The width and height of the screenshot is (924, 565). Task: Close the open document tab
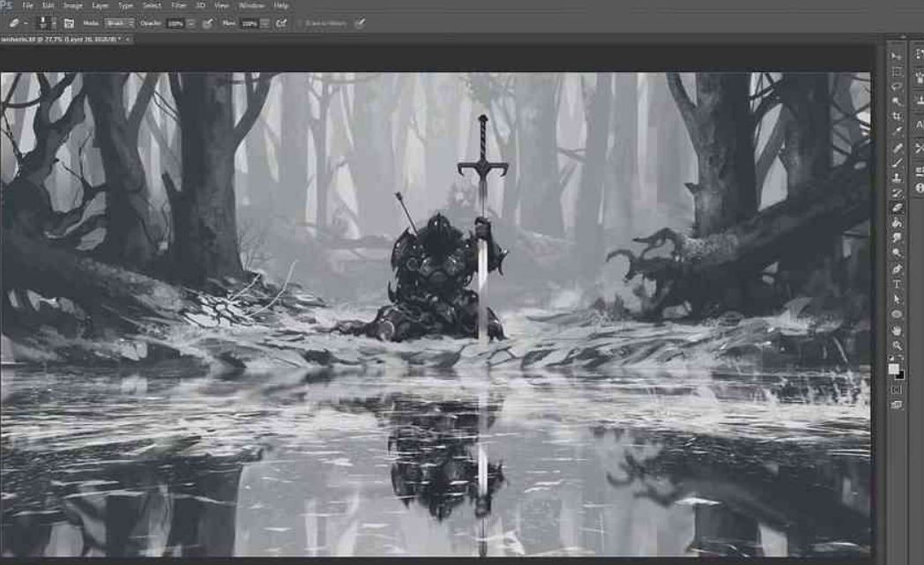tap(128, 40)
